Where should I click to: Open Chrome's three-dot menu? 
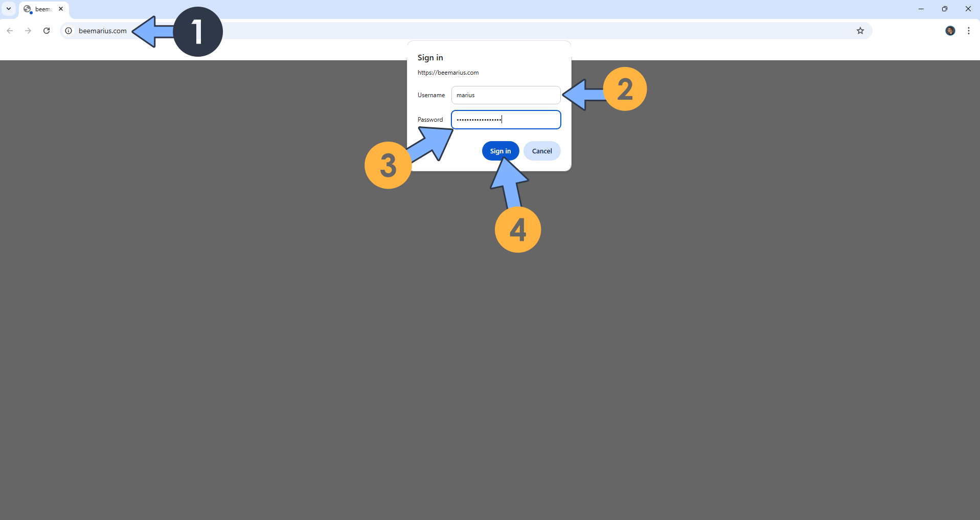[968, 31]
